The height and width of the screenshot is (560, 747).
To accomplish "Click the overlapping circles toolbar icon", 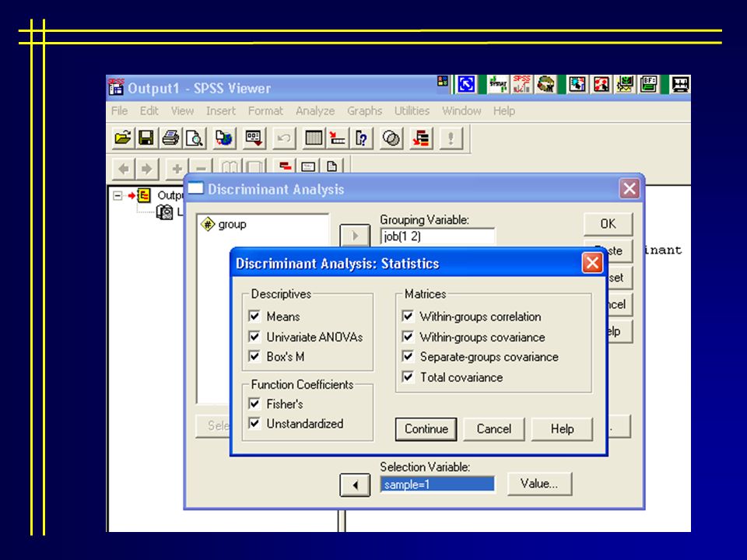I will point(391,138).
